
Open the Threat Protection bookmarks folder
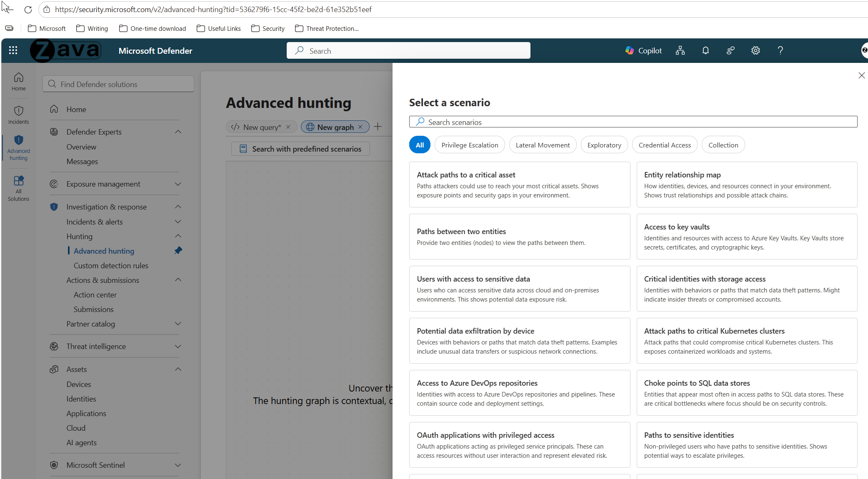pyautogui.click(x=327, y=28)
